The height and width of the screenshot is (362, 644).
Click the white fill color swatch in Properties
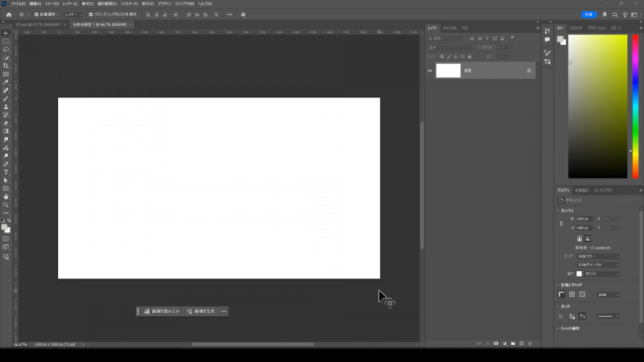tap(579, 274)
